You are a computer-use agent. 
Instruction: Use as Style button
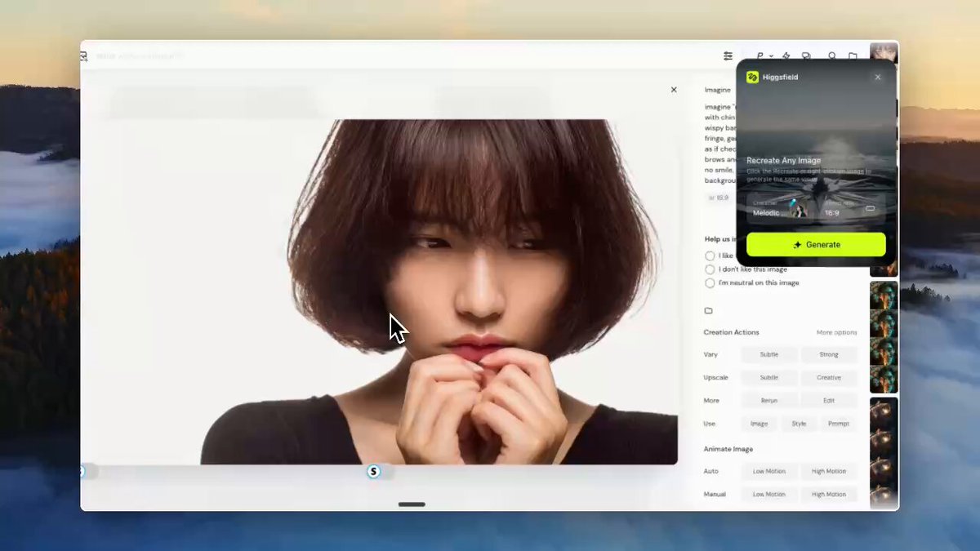[x=799, y=424]
